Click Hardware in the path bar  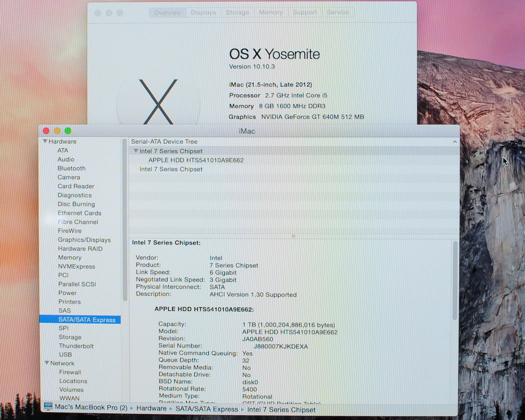click(x=151, y=408)
